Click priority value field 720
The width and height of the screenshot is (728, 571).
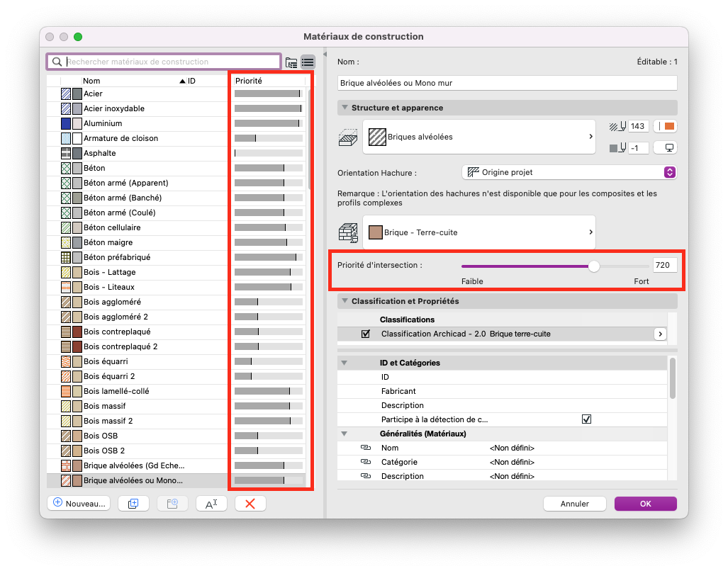[x=665, y=266]
